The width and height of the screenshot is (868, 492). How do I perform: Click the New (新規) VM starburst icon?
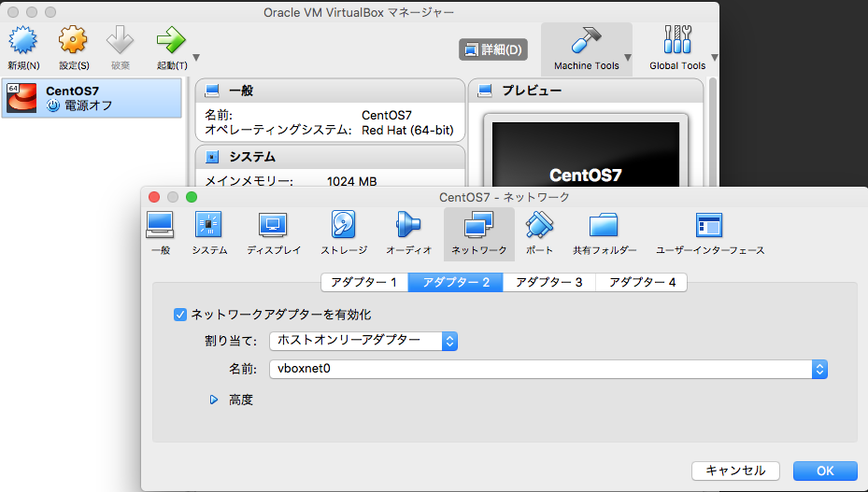pos(22,40)
